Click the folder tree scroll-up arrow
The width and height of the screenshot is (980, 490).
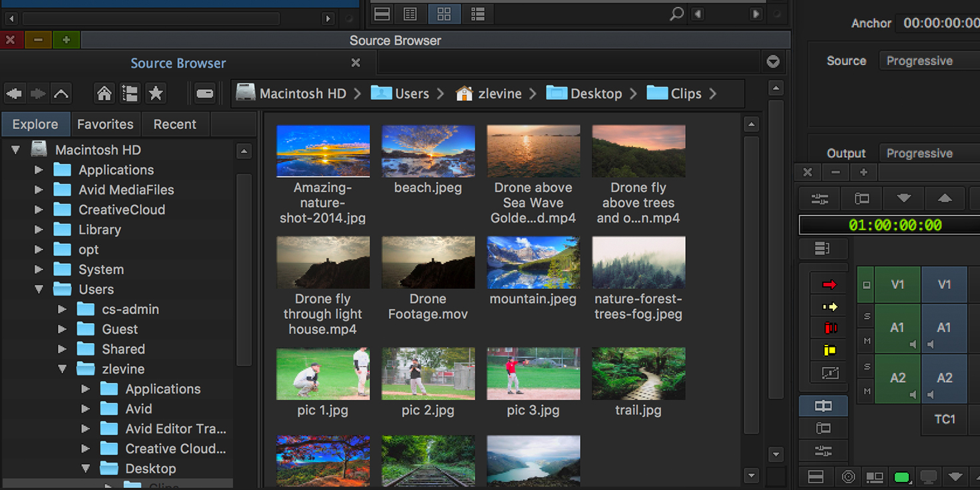point(244,152)
